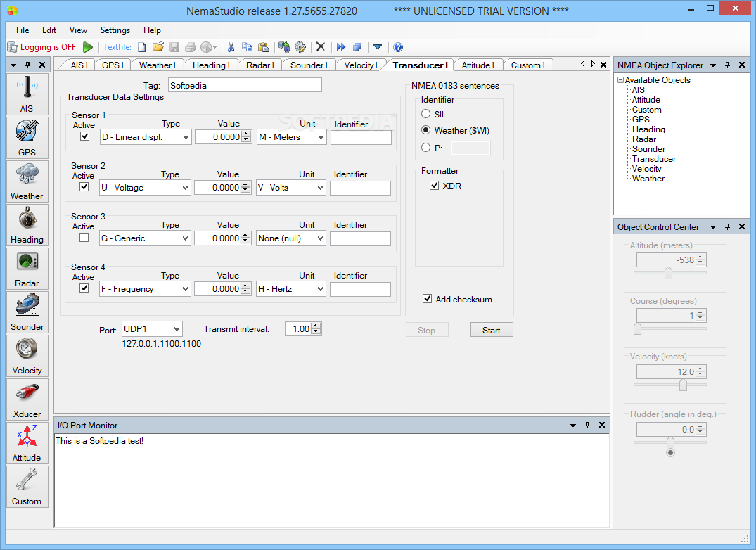This screenshot has height=550, width=756.
Task: Enable the Sensor 3 Active checkbox
Action: pos(84,237)
